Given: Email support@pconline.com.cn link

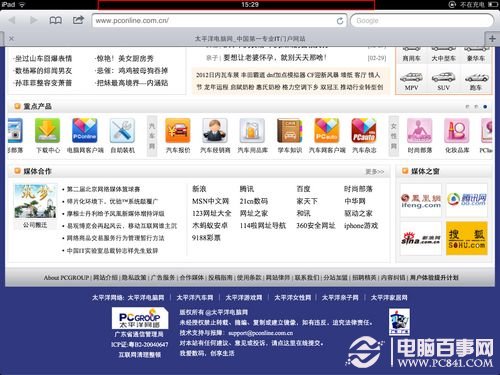Looking at the screenshot, I should [x=260, y=333].
